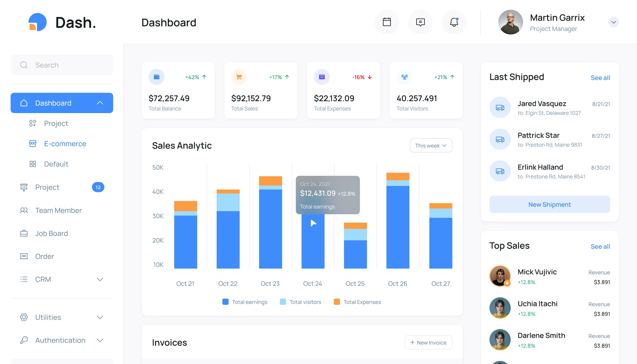Click the Search input field
The width and height of the screenshot is (637, 364).
click(62, 65)
